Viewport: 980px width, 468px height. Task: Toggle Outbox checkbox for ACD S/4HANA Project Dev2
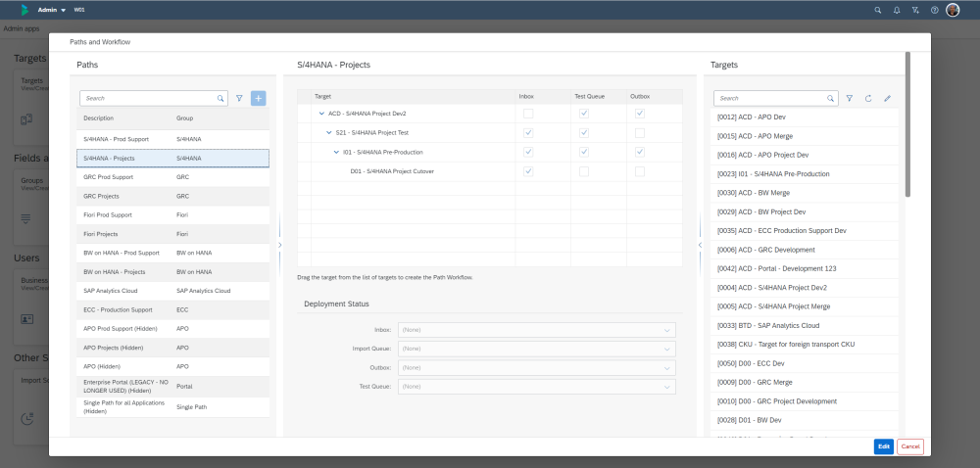pos(640,114)
